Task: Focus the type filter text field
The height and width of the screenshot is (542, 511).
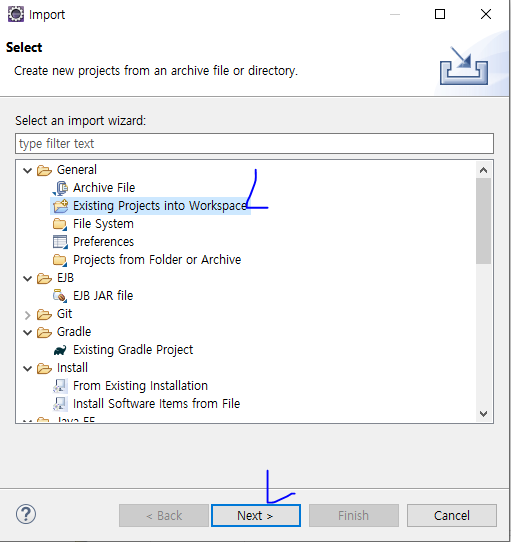Action: click(x=254, y=143)
